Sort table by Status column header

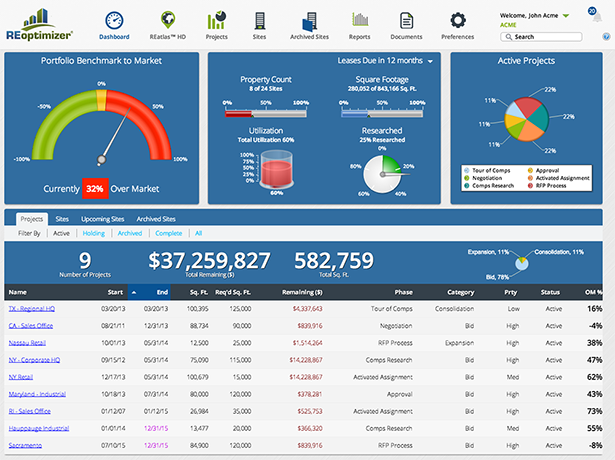550,292
